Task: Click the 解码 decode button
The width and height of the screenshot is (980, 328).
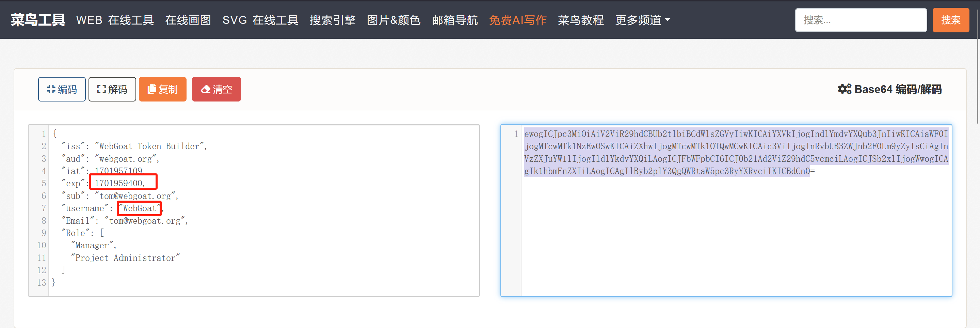Action: click(x=112, y=90)
